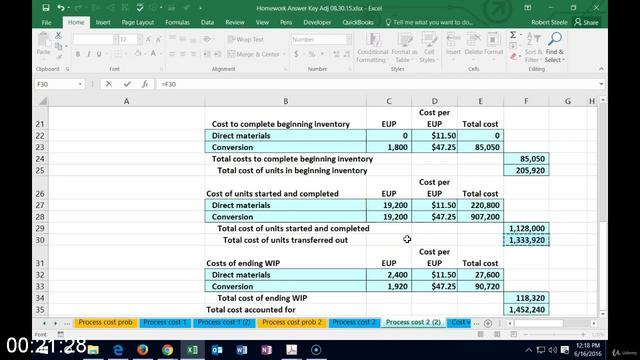Select all cells with corner button

(x=42, y=101)
